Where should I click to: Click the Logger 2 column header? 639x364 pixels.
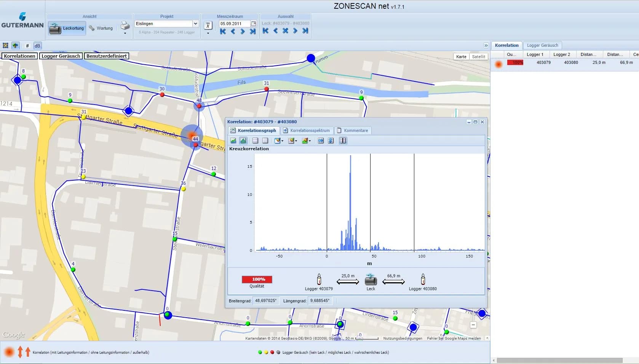click(562, 54)
